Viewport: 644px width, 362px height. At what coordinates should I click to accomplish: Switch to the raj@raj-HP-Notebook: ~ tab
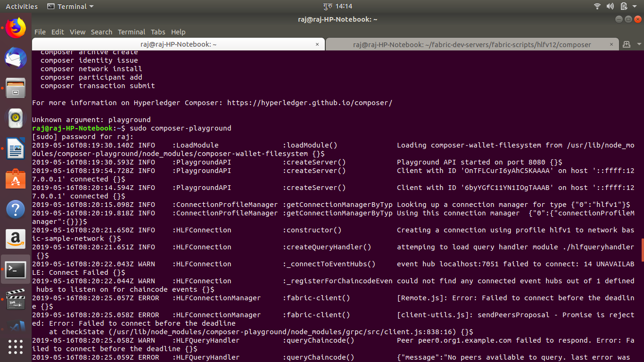pos(178,44)
